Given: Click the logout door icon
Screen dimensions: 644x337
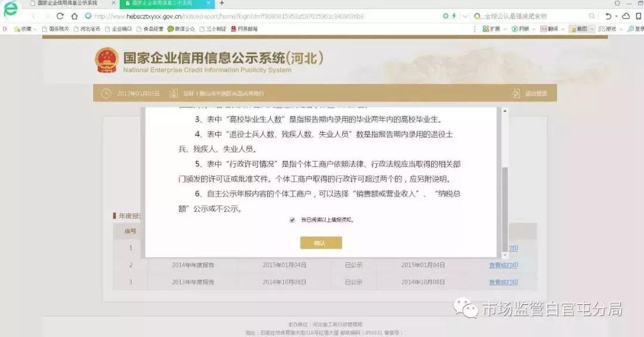Looking at the screenshot, I should (516, 93).
